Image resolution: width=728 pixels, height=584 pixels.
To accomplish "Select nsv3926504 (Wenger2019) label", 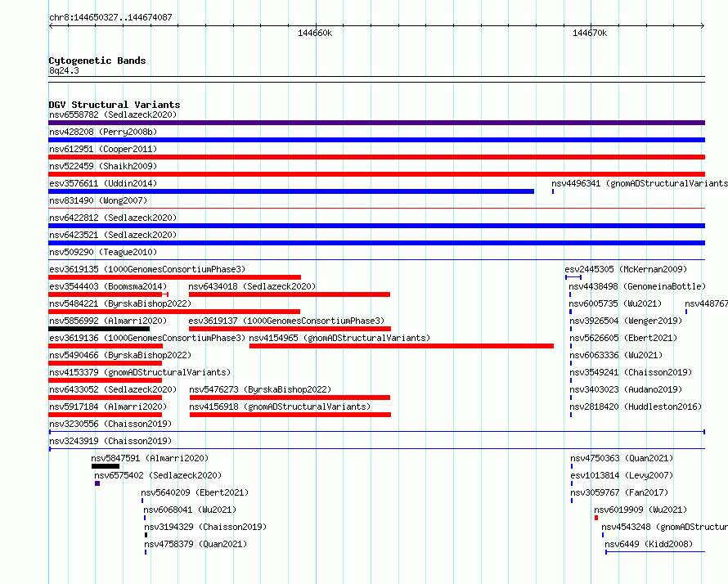I will coord(626,321).
